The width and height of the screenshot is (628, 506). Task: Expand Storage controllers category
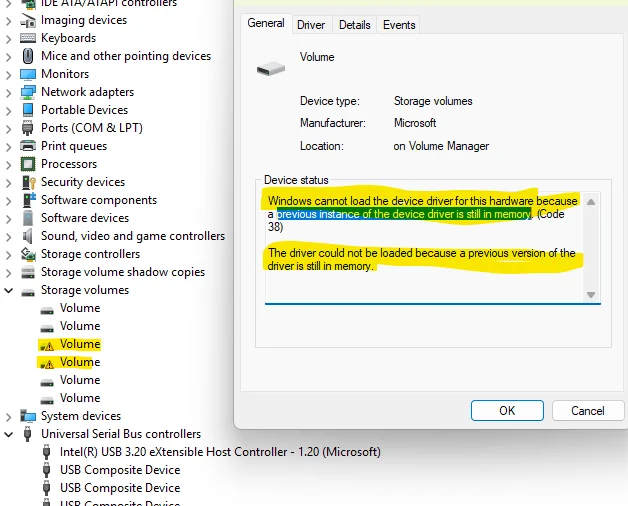click(8, 254)
